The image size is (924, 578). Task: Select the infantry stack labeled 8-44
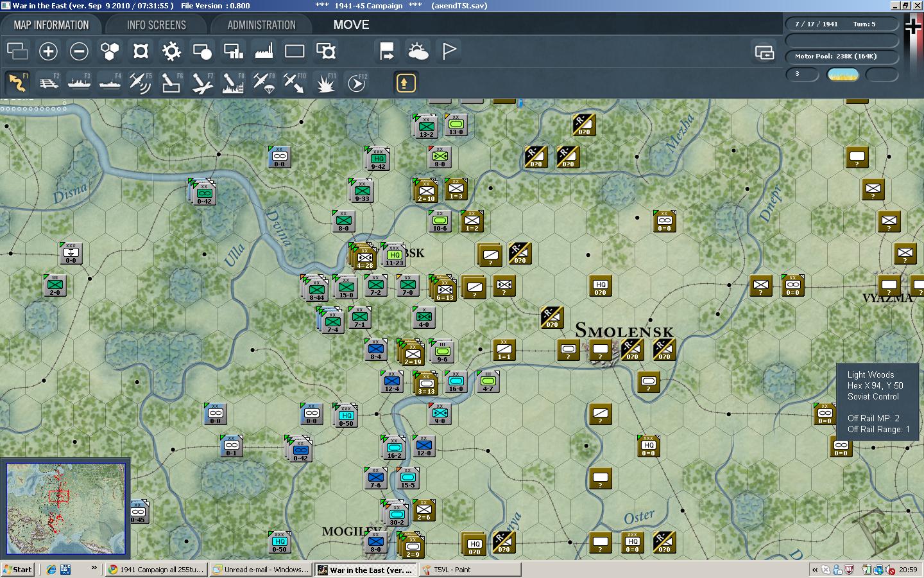pyautogui.click(x=316, y=289)
